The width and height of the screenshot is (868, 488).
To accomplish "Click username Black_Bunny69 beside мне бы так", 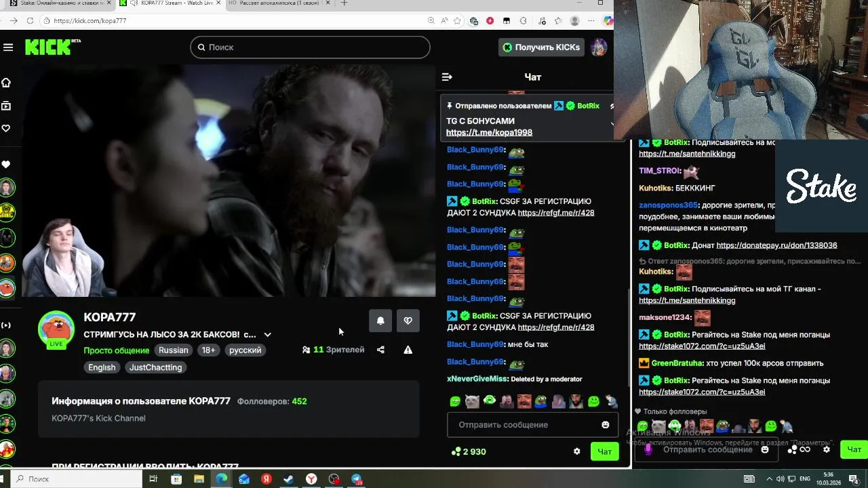I will pyautogui.click(x=475, y=344).
